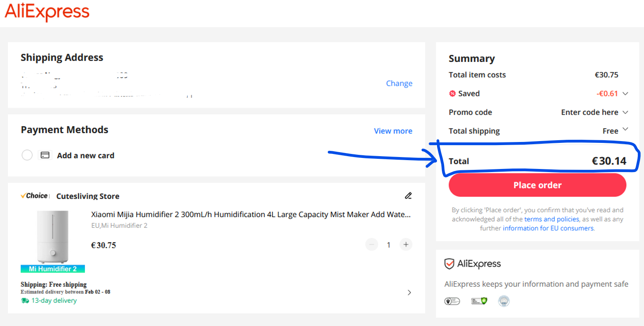The height and width of the screenshot is (326, 644).
Task: Click the middle trust badge with the green shield
Action: coord(479,301)
